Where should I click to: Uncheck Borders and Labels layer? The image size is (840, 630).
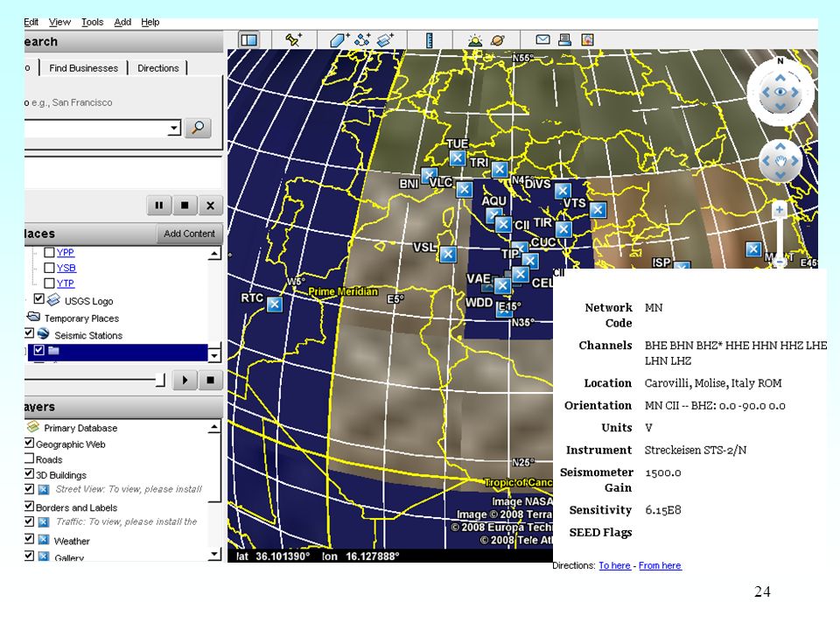pyautogui.click(x=30, y=505)
